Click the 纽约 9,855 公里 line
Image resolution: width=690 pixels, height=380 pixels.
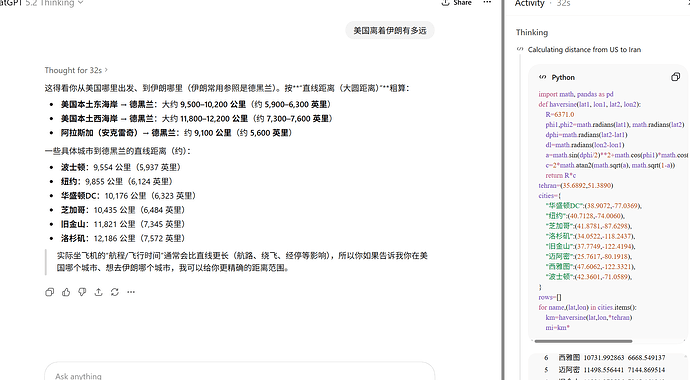click(x=117, y=181)
